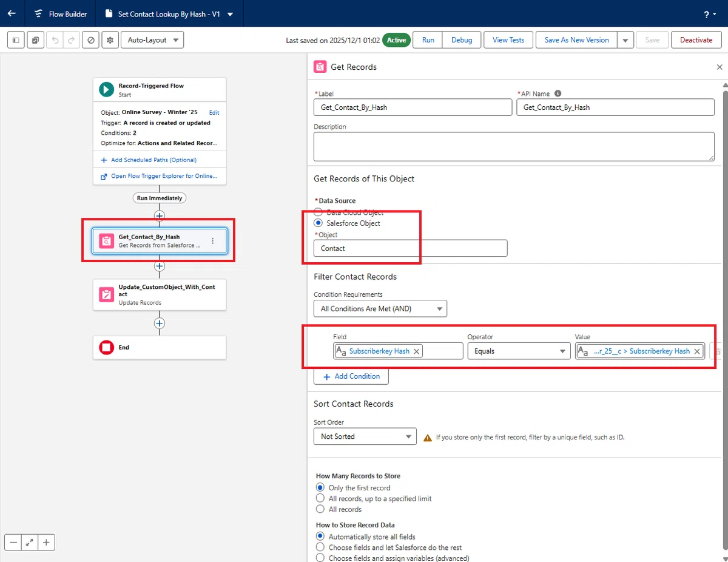Expand the Save As New Version arrow
728x562 pixels.
(625, 40)
